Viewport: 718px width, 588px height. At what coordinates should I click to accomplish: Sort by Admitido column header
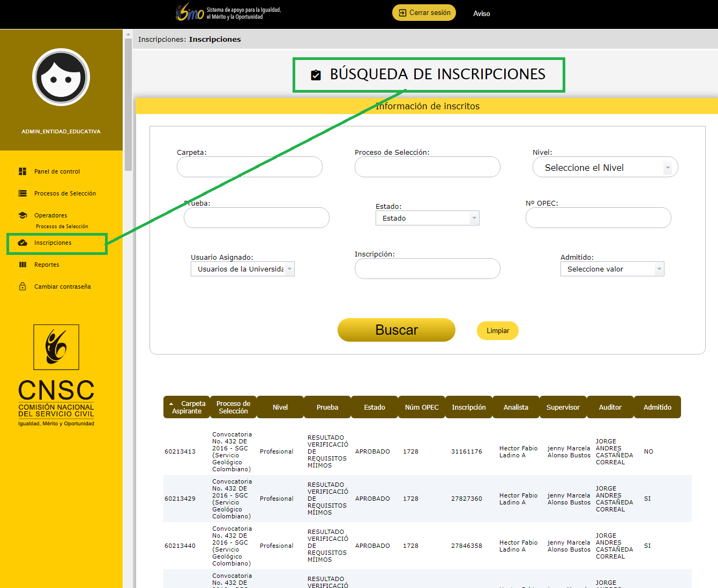coord(657,407)
